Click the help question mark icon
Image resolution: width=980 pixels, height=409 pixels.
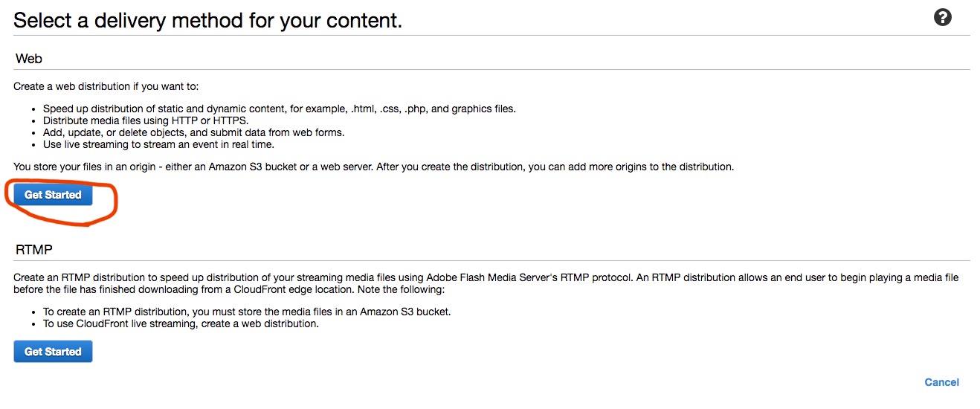point(942,18)
